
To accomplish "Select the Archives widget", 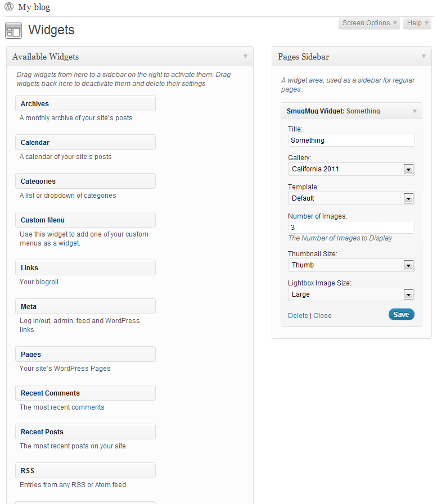I will (x=85, y=103).
